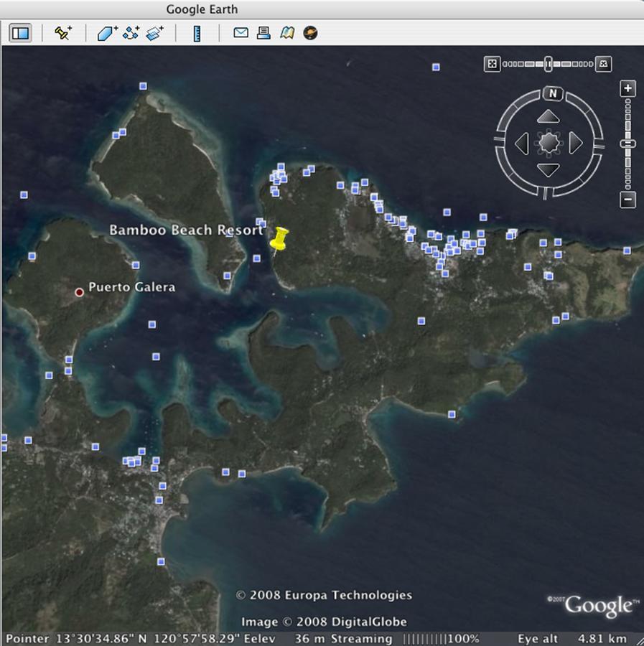Click the center joystick of the navigator

point(549,143)
